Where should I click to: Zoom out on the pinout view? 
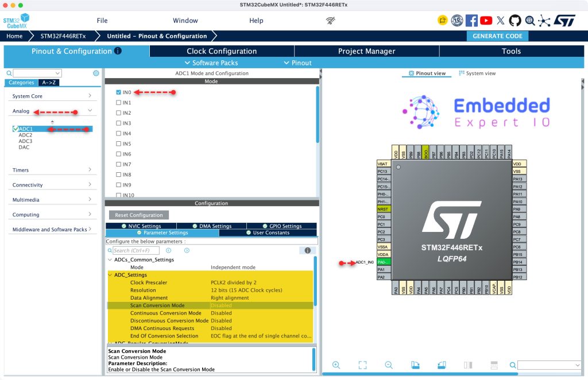[389, 365]
